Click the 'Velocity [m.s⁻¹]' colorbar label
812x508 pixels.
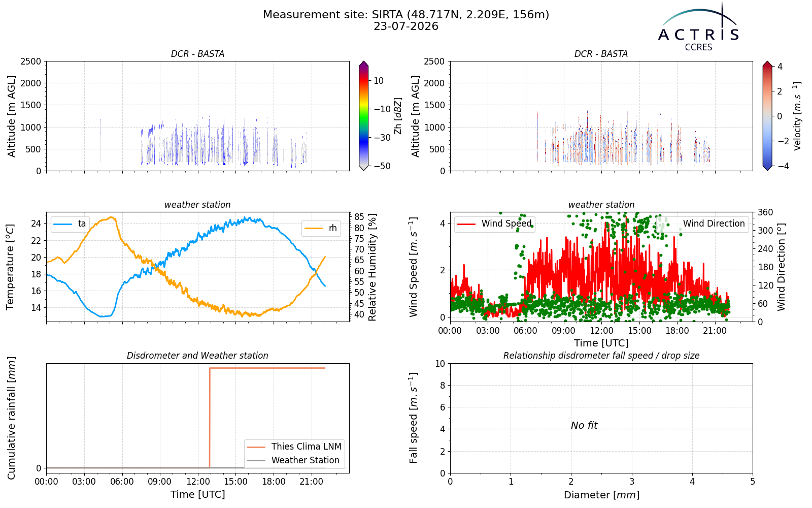(797, 116)
